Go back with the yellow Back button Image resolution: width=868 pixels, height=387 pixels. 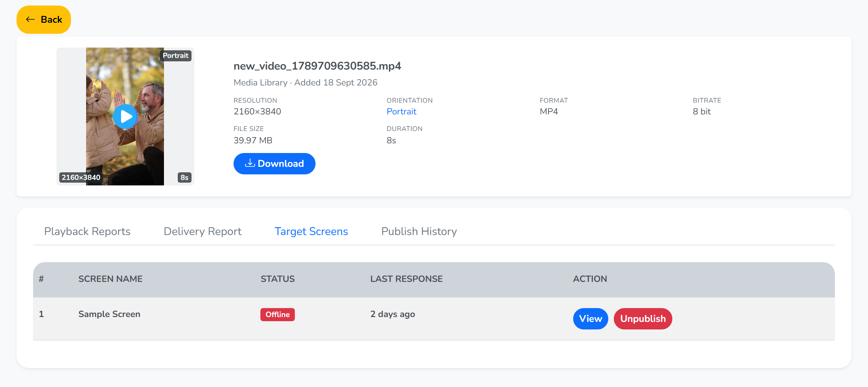44,20
